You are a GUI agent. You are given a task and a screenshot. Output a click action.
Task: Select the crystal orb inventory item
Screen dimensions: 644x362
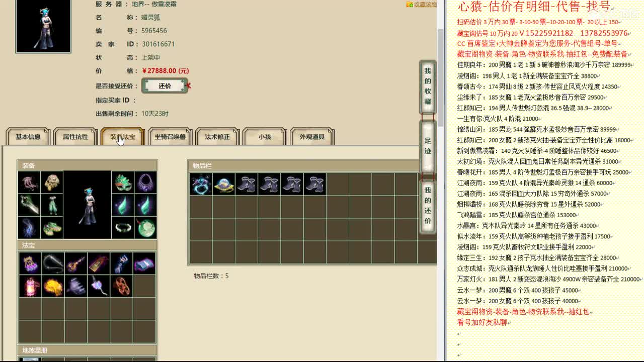click(223, 184)
